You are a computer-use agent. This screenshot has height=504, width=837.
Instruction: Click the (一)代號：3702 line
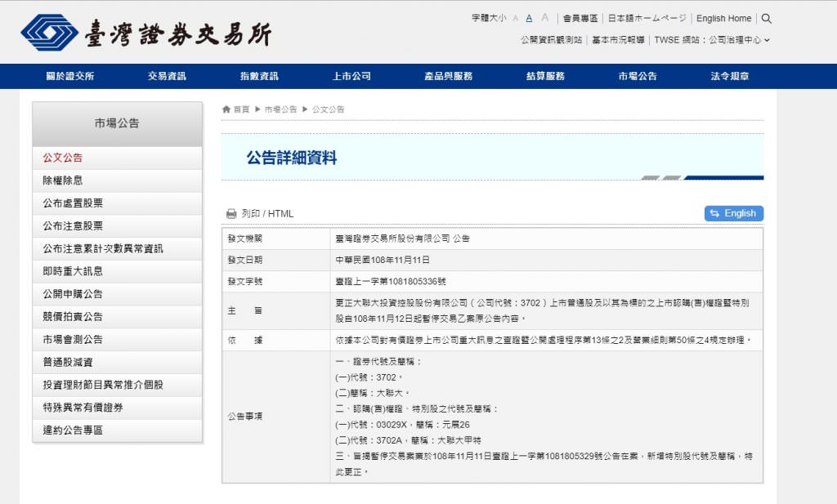[x=369, y=377]
